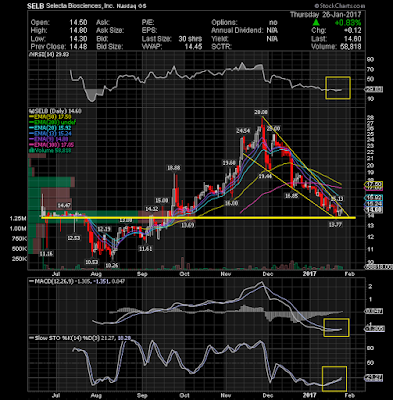
Task: Click the RSI(14) indicator label
Action: (49, 54)
